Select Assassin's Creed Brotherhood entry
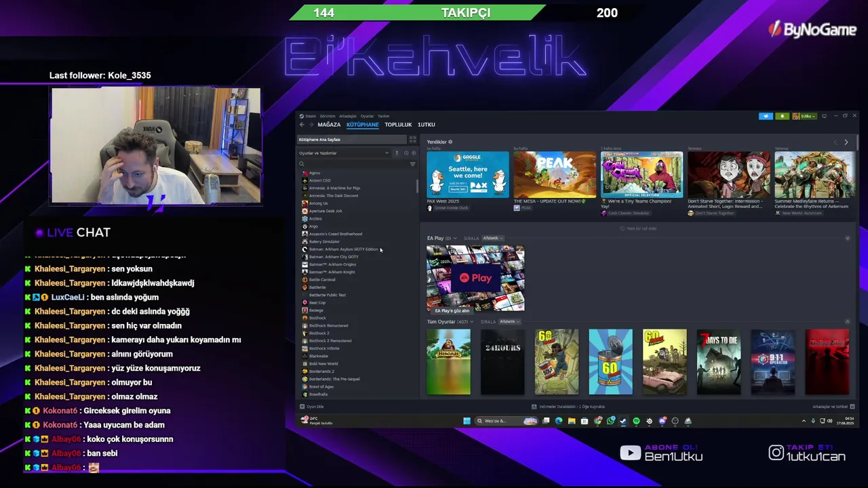Viewport: 868px width, 488px height. 336,234
